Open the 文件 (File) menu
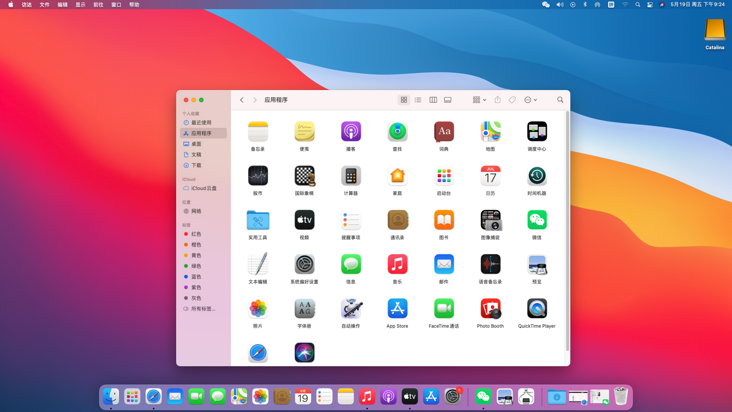This screenshot has width=732, height=412. point(44,5)
